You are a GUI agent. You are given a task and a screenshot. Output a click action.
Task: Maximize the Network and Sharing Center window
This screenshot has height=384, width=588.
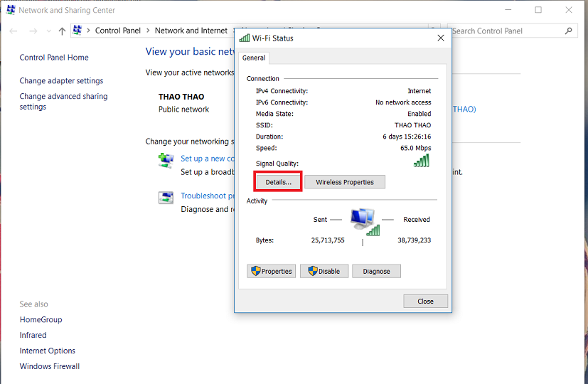pyautogui.click(x=538, y=10)
